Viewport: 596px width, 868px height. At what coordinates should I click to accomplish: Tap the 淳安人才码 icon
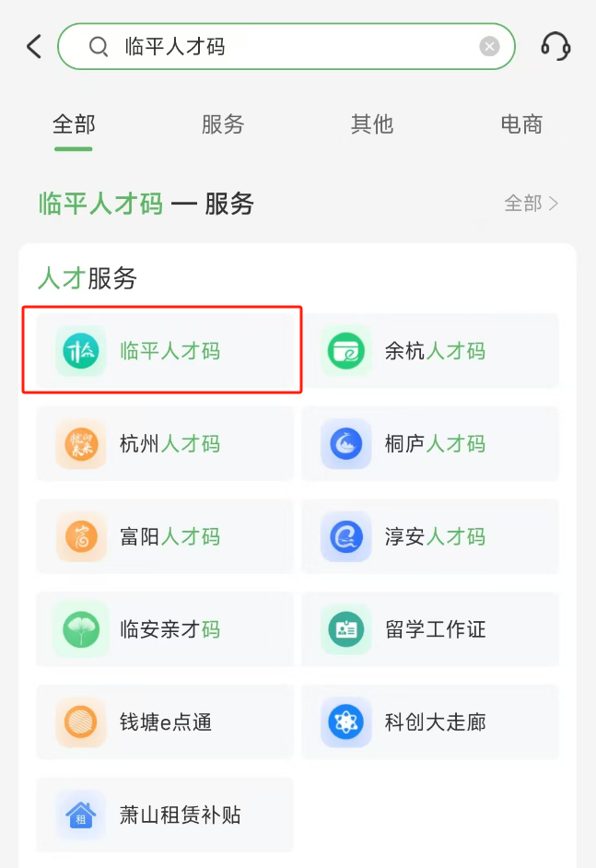(x=346, y=537)
